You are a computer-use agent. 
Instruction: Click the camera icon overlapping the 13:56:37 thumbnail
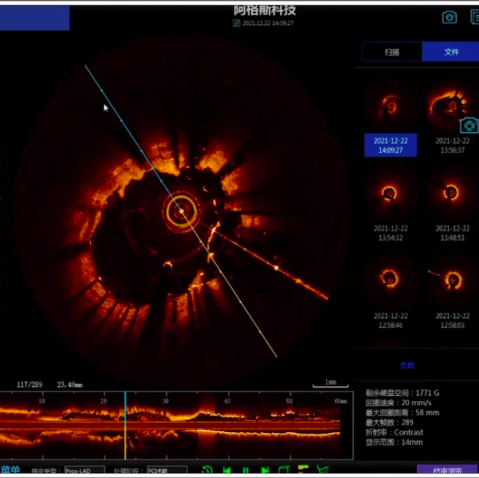pos(469,126)
